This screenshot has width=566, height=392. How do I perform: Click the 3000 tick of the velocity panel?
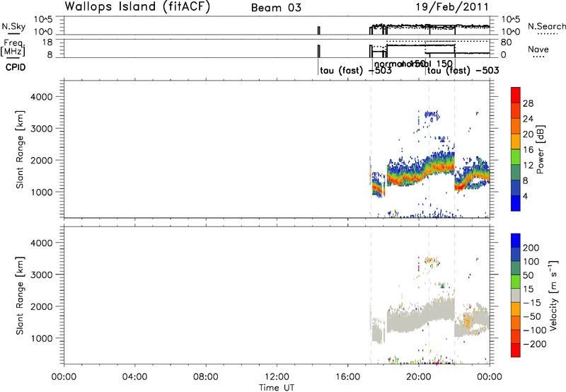pyautogui.click(x=41, y=275)
